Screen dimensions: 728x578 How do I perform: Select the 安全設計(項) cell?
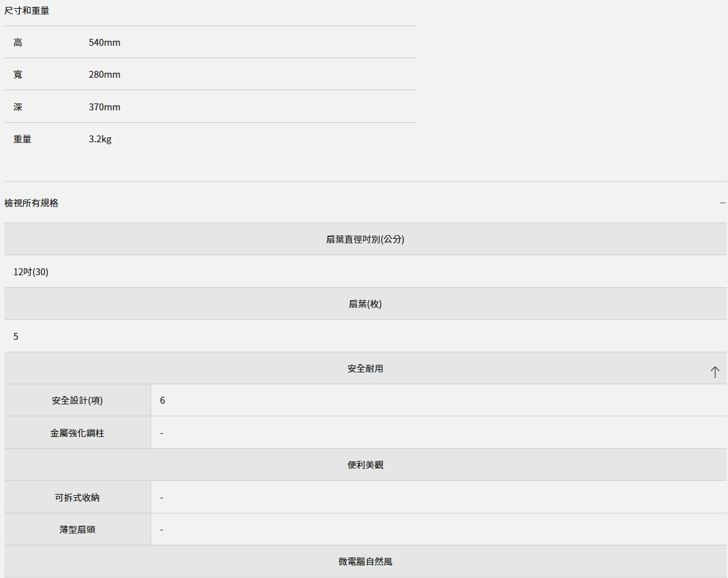77,401
